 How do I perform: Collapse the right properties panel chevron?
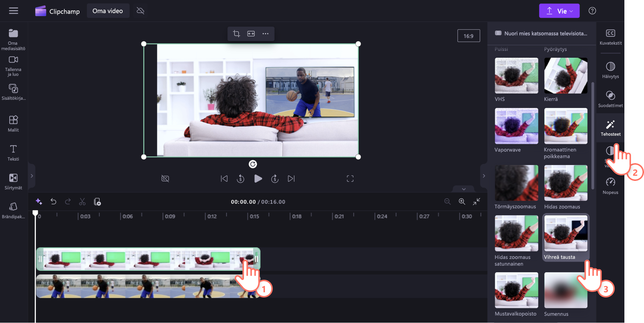click(x=484, y=176)
